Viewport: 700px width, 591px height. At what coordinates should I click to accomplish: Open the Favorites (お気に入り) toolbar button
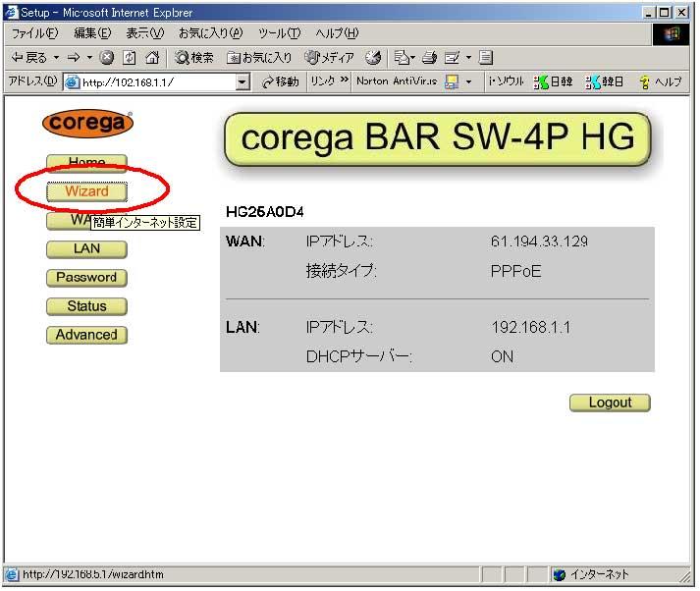click(x=259, y=58)
